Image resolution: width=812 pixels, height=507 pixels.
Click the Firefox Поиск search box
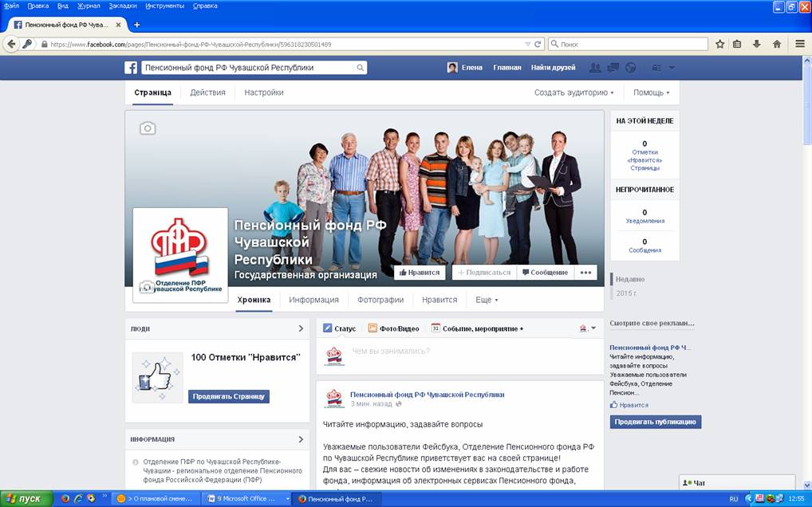tap(628, 44)
